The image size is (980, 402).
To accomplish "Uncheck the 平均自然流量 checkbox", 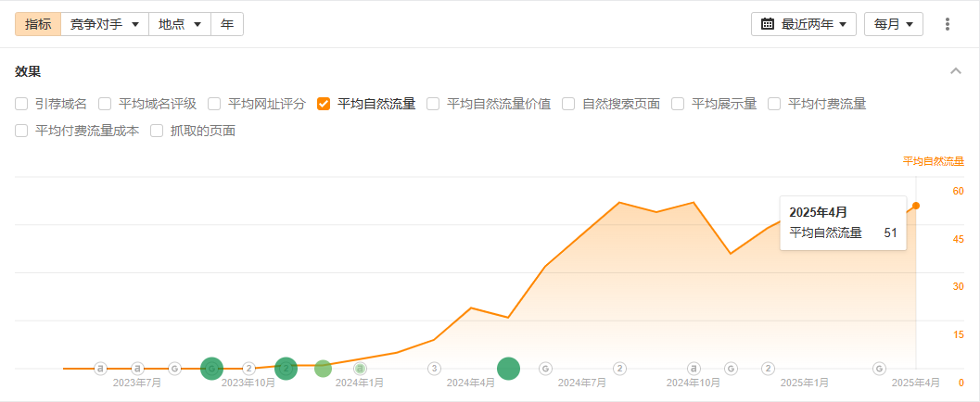I will click(x=324, y=104).
